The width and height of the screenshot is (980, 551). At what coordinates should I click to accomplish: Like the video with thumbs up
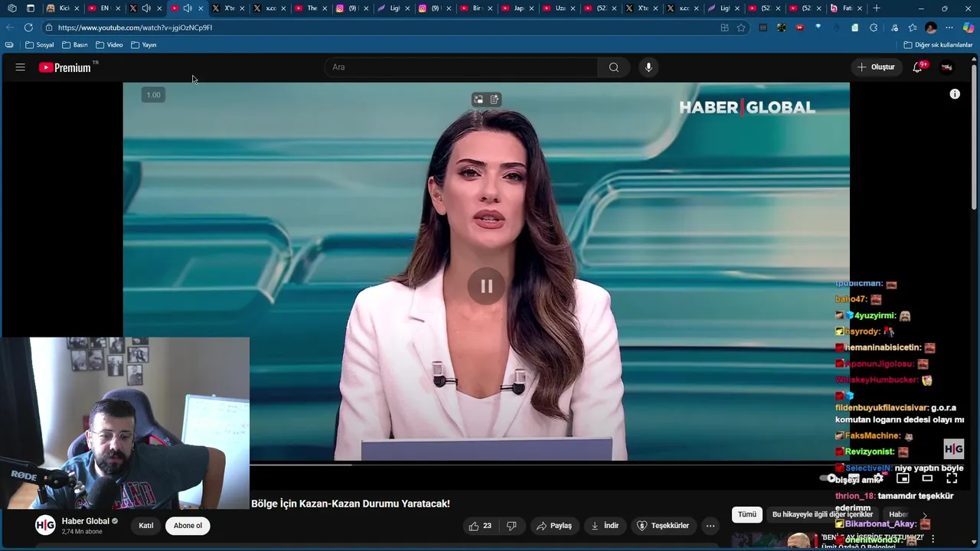[480, 526]
